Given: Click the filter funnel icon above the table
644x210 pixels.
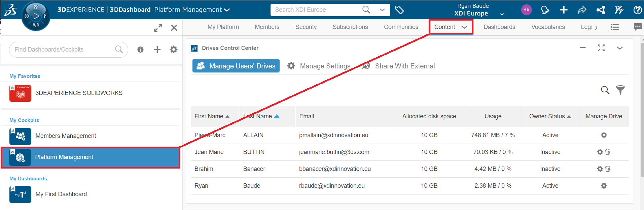Looking at the screenshot, I should pyautogui.click(x=620, y=90).
